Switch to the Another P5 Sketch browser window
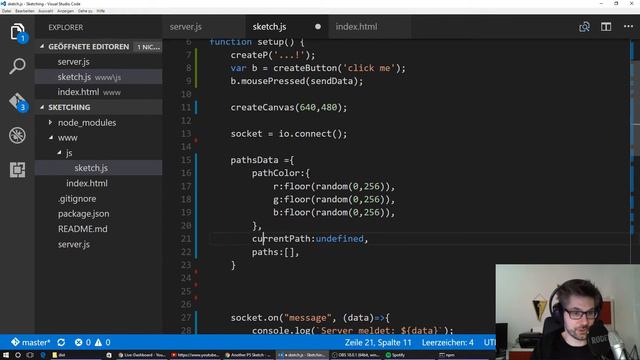The height and width of the screenshot is (360, 640). 248,355
